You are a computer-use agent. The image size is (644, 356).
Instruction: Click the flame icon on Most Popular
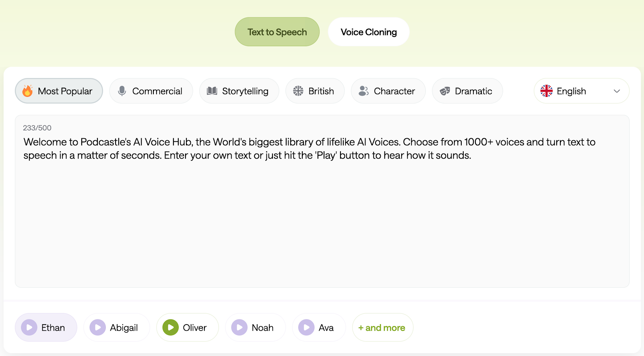tap(27, 91)
